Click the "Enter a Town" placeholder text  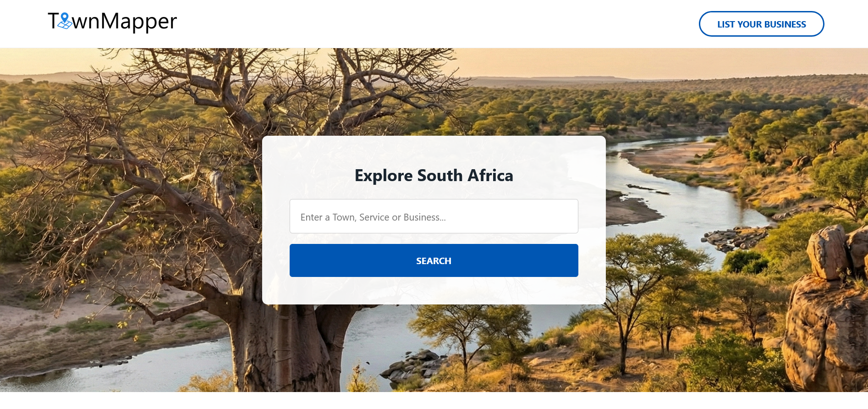373,217
